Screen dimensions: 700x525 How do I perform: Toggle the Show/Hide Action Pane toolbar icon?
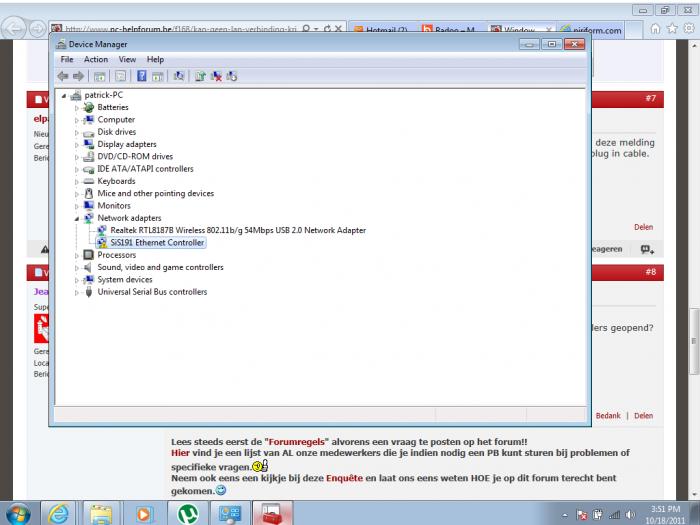[x=157, y=76]
